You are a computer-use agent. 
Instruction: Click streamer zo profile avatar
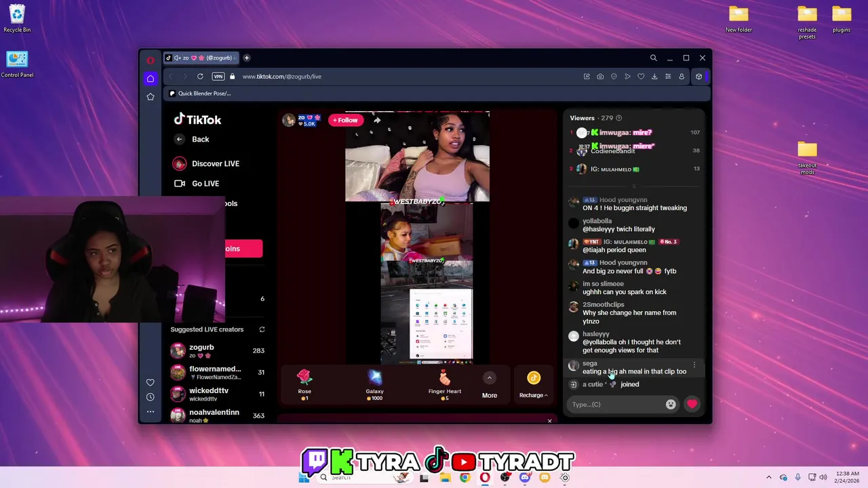[x=289, y=121]
